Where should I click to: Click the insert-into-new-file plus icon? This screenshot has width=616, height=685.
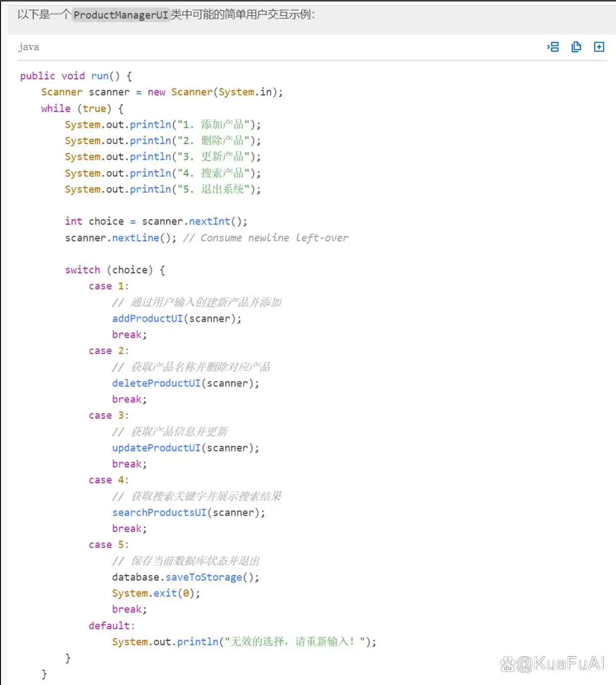point(599,47)
